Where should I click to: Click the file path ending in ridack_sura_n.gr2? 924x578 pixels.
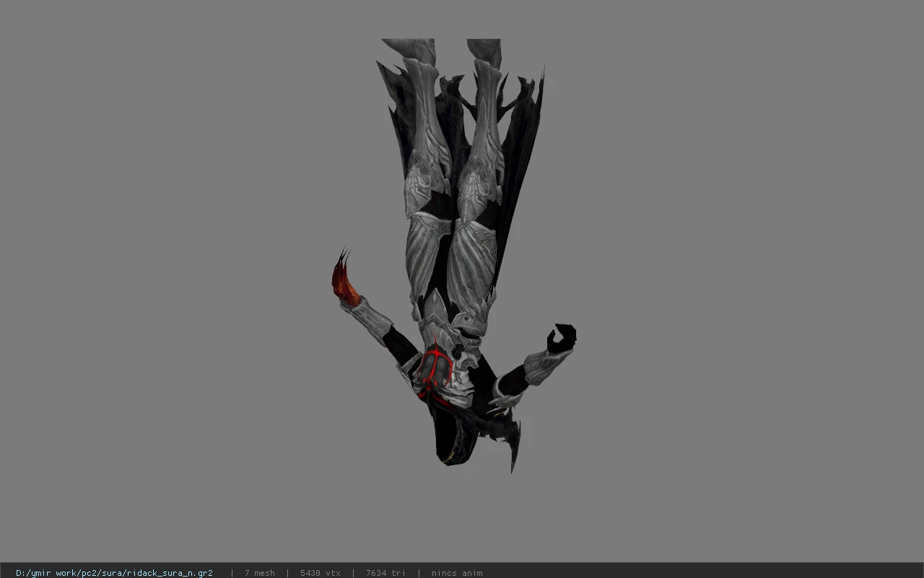tap(114, 573)
